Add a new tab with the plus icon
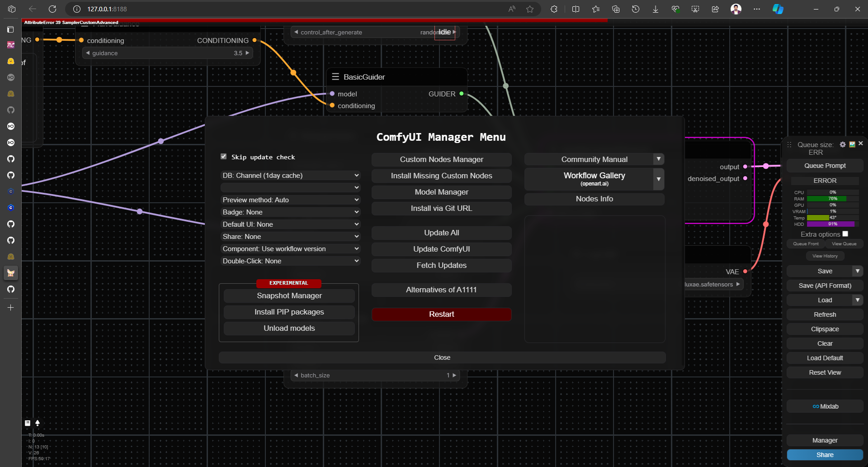Image resolution: width=868 pixels, height=467 pixels. point(11,308)
